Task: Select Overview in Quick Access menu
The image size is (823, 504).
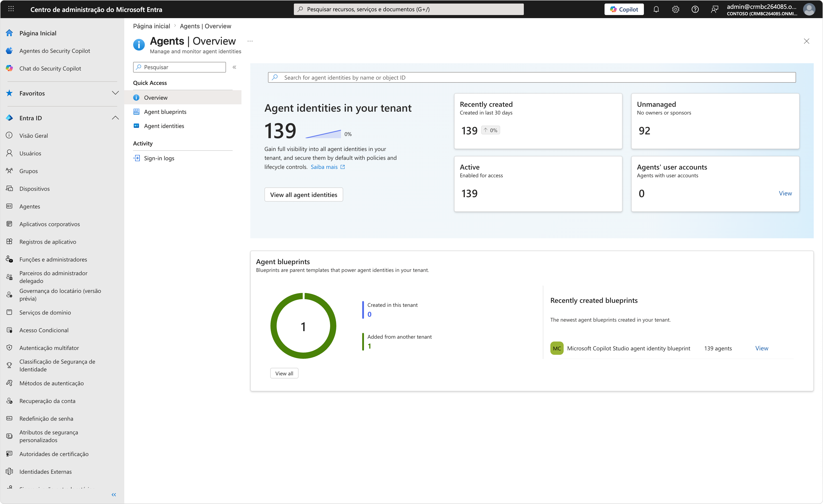Action: (183, 97)
